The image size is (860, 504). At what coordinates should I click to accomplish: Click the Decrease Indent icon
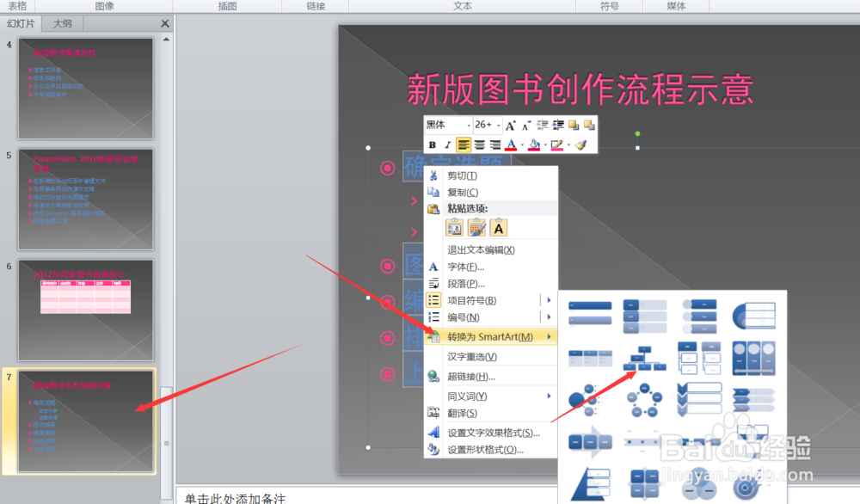pyautogui.click(x=542, y=125)
